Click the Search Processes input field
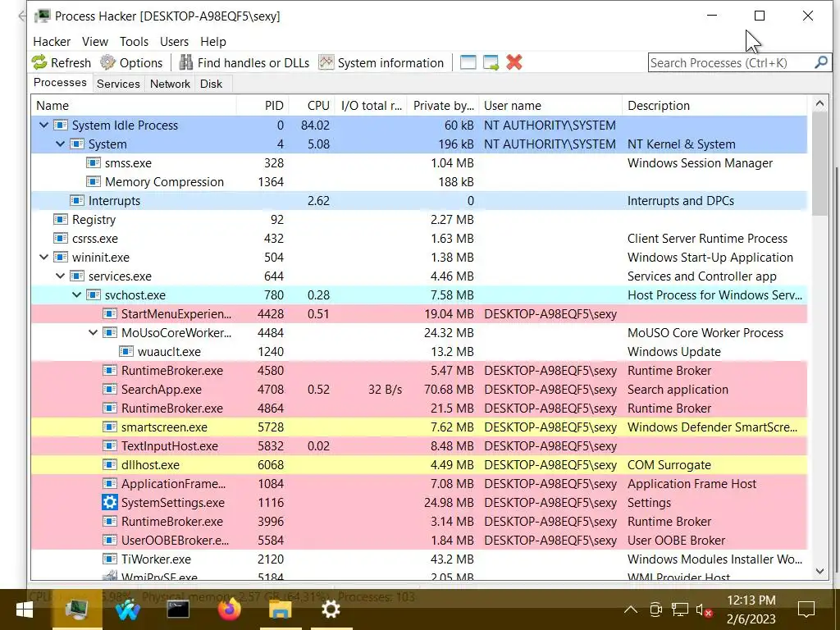 (x=731, y=62)
